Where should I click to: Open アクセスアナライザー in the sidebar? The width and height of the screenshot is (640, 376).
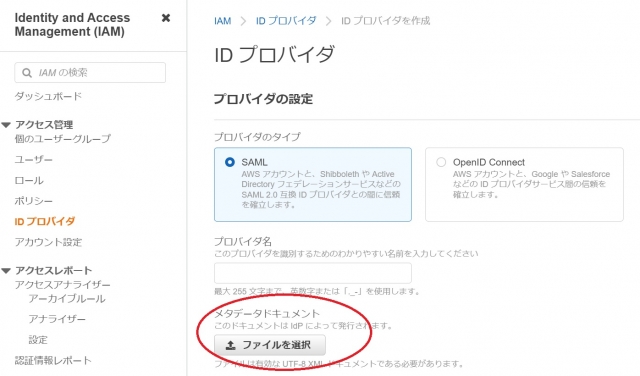62,285
